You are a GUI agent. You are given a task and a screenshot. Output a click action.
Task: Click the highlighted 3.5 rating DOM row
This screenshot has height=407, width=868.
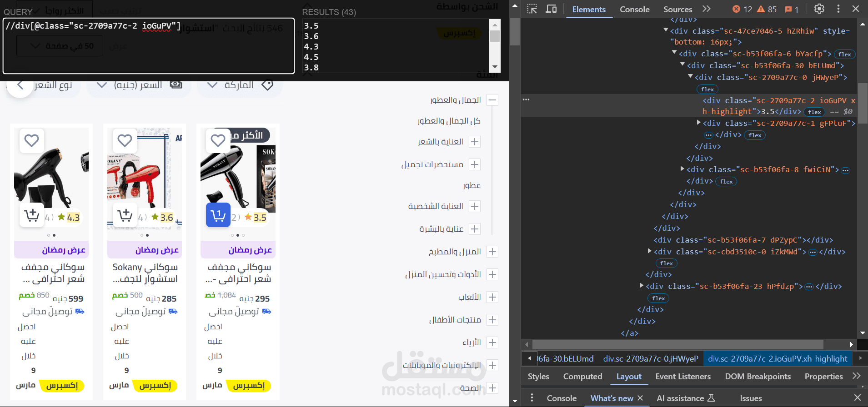tap(689, 106)
